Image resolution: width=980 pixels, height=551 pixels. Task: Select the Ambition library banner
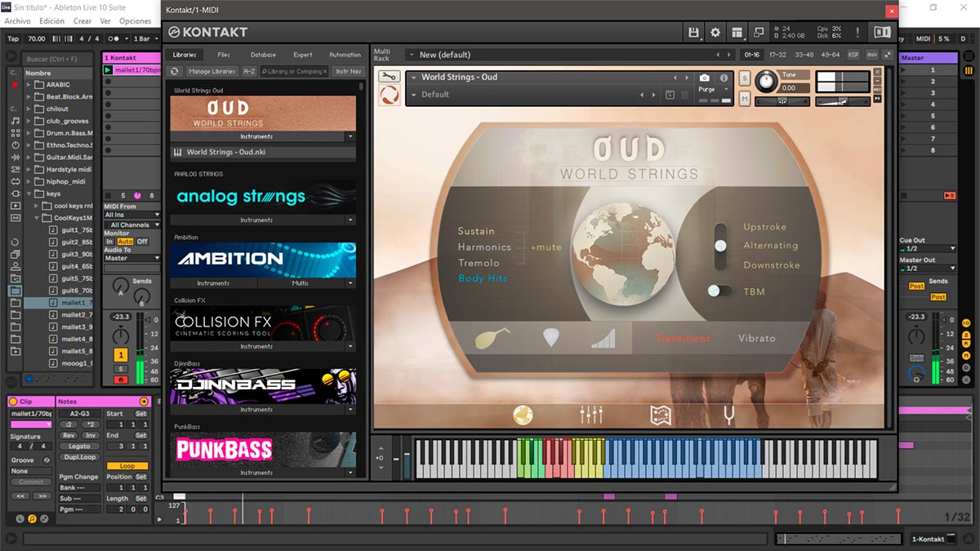tap(263, 260)
